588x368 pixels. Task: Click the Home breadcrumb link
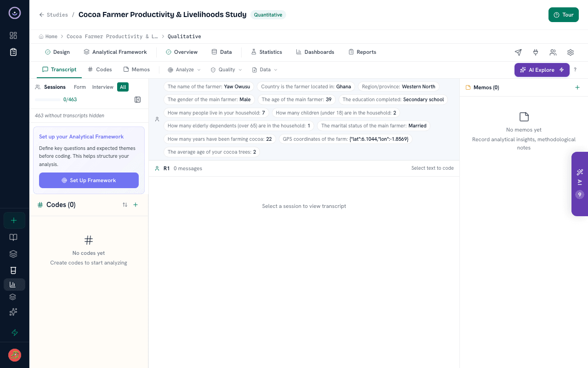coord(48,36)
